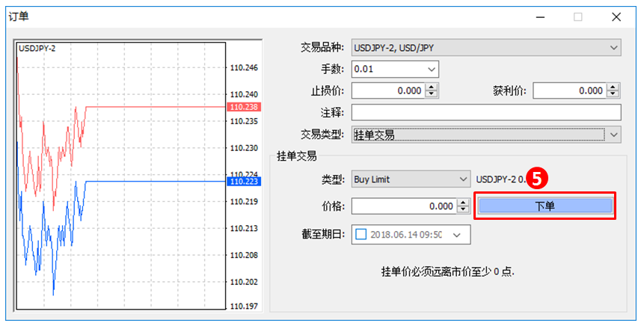Open the 交易品种 symbol dropdown
Image resolution: width=644 pixels, height=326 pixels.
614,48
